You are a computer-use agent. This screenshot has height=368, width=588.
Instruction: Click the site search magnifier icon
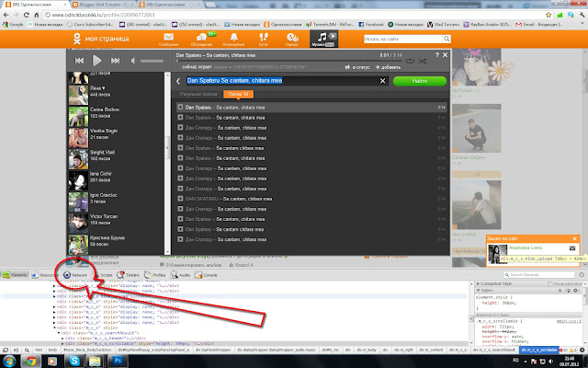[447, 39]
